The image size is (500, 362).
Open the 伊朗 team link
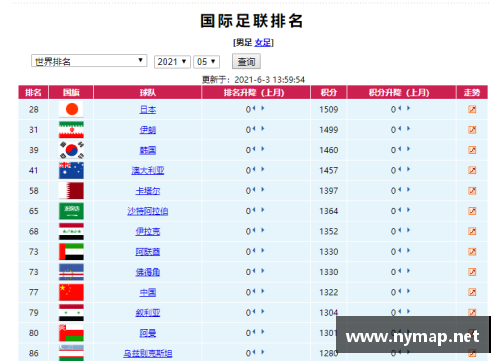point(148,130)
